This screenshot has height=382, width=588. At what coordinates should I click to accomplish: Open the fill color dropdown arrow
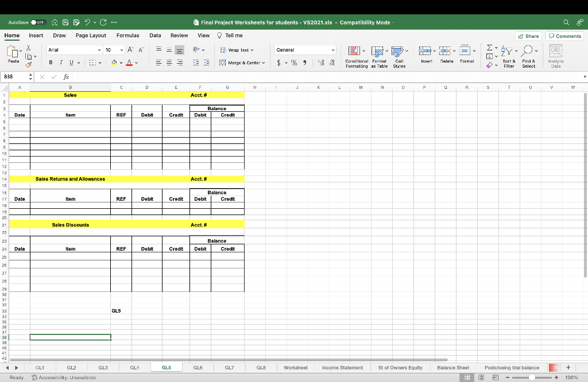coord(121,63)
